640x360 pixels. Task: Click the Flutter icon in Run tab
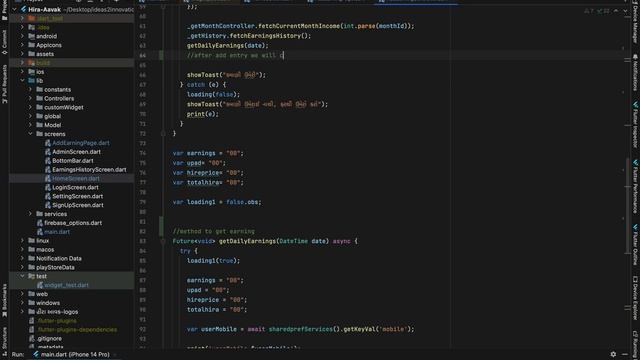point(36,354)
